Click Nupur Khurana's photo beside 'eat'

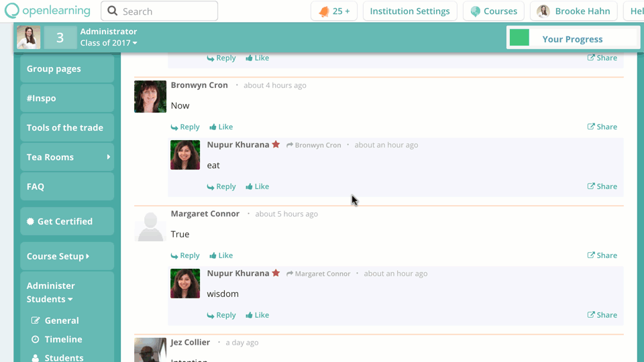click(185, 155)
